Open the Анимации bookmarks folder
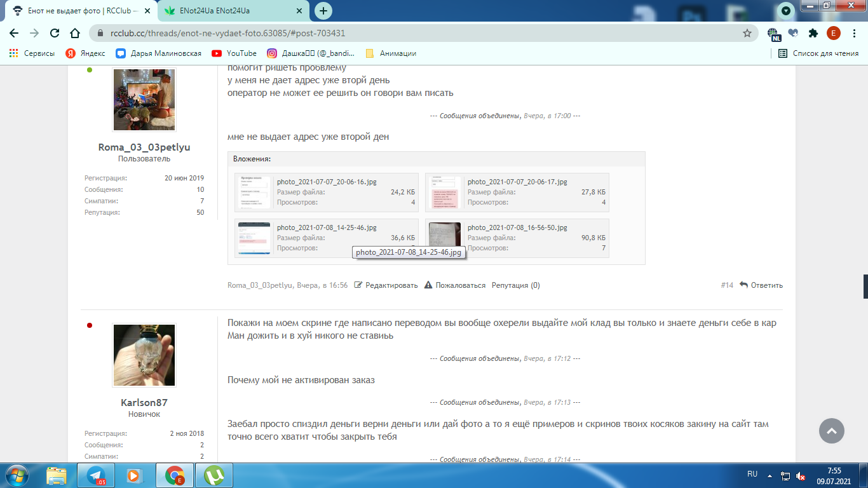The image size is (868, 488). [391, 53]
